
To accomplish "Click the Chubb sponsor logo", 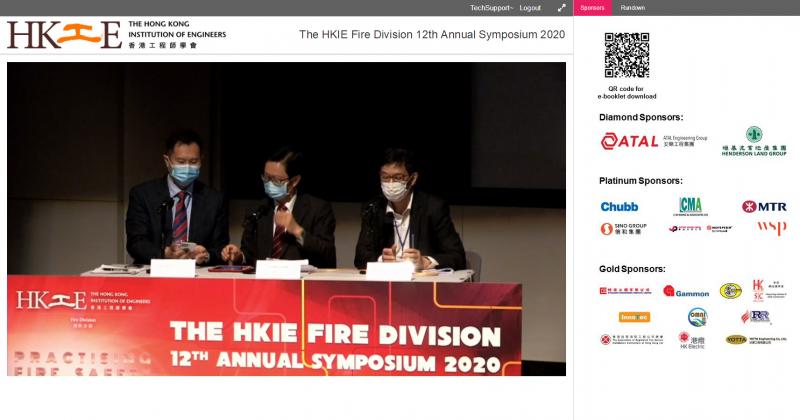I will tap(619, 207).
